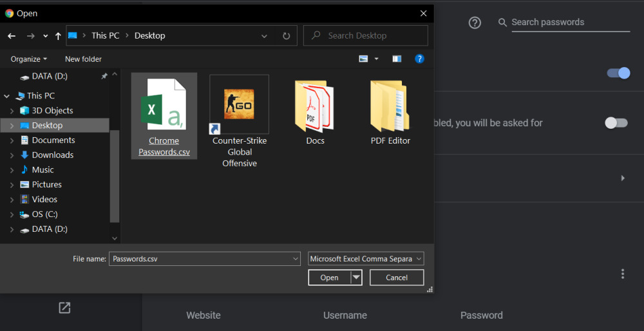Enable the grey off toggle in Chrome settings

pos(616,123)
